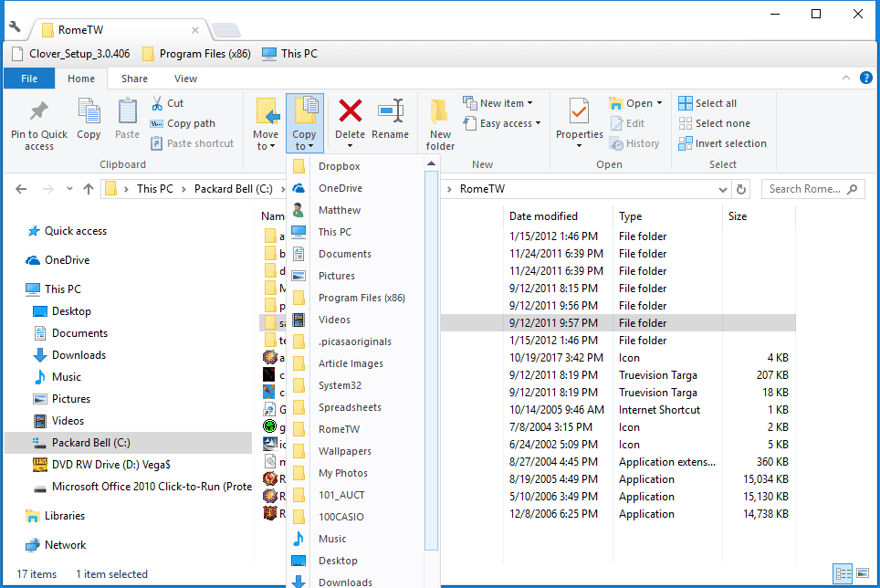Open Program Files (x86) bookmark

[196, 54]
